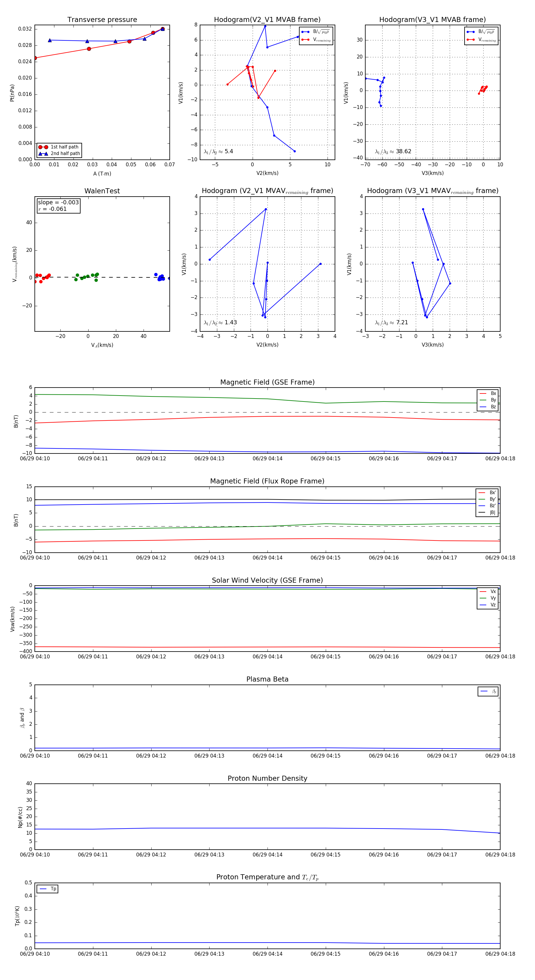Click the 'A (T·m)' x-axis label

point(102,173)
